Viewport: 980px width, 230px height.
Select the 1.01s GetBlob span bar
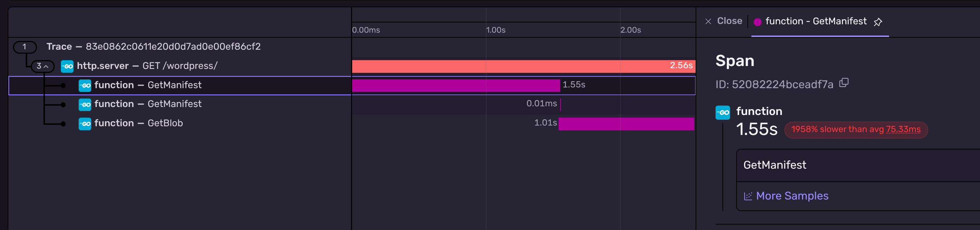point(626,124)
